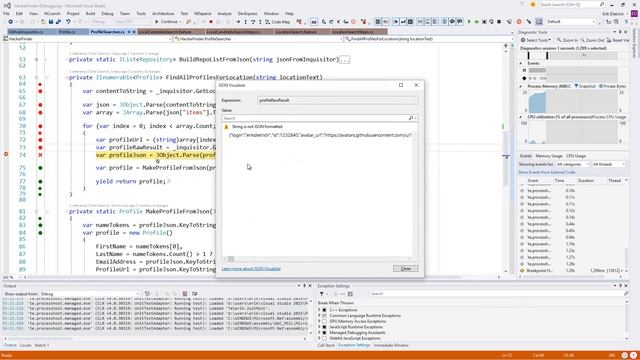Click the Navigate Backward circle icon

pos(11,22)
